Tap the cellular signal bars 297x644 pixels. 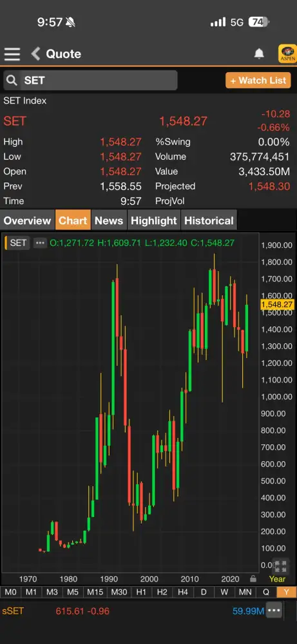218,22
